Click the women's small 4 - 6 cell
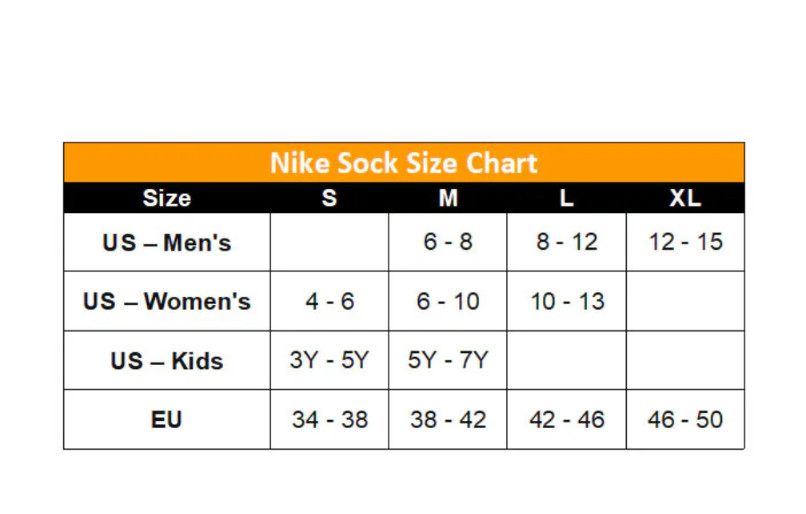The width and height of the screenshot is (806, 514). point(329,301)
